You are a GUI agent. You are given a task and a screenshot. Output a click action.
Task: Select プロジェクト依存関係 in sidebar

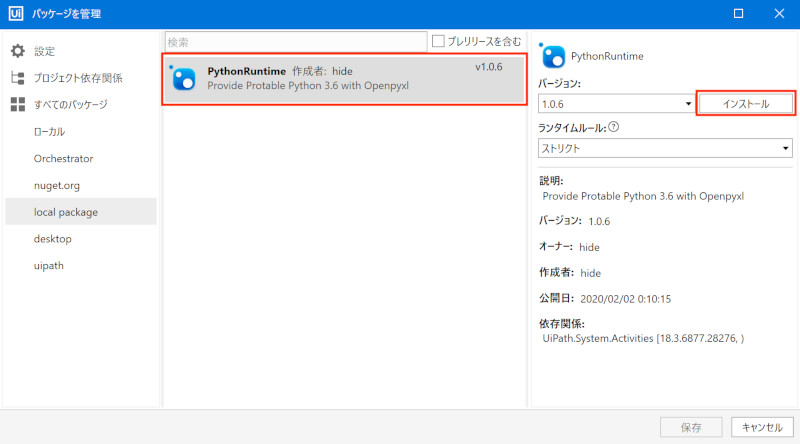[x=78, y=78]
